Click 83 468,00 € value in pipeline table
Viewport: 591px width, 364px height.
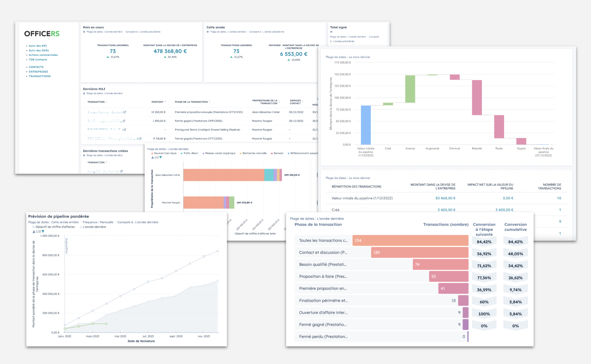(445, 198)
